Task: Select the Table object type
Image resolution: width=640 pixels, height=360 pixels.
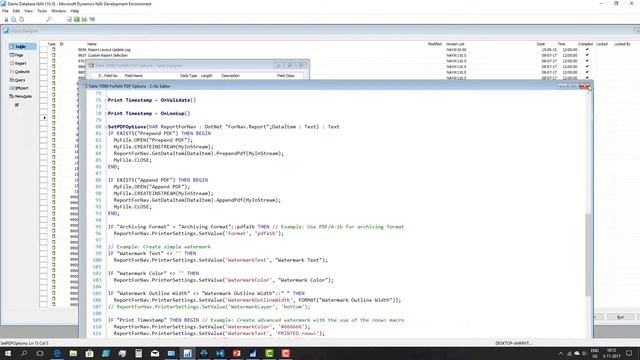Action: tap(22, 47)
